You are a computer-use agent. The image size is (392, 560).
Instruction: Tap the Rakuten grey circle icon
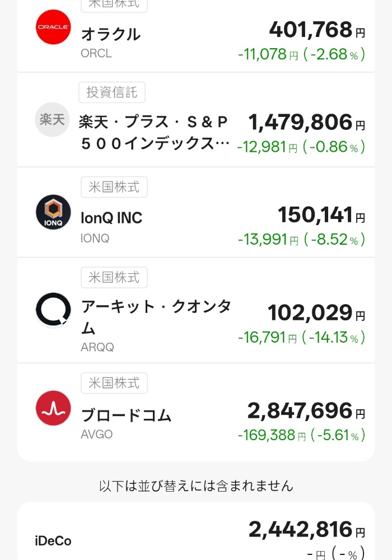click(53, 119)
